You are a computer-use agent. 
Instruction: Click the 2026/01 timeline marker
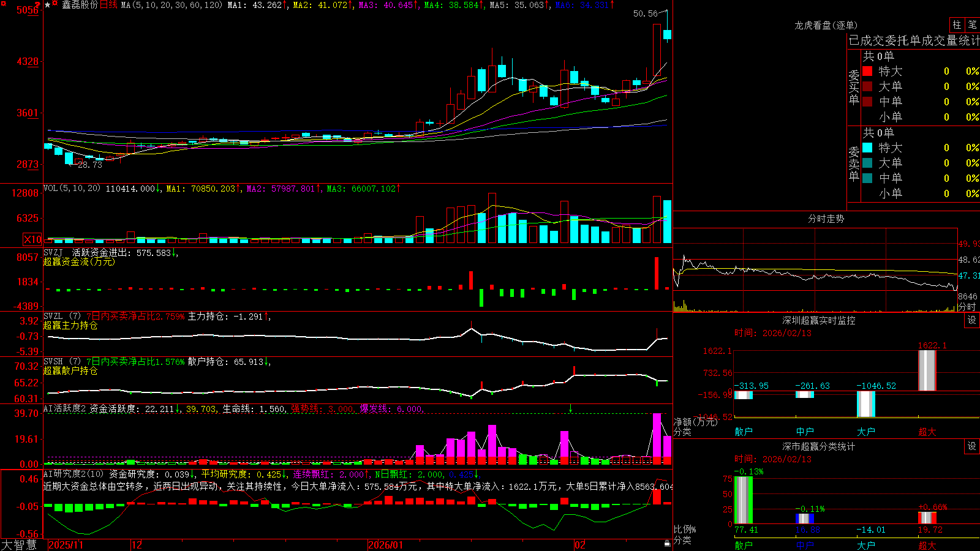386,545
